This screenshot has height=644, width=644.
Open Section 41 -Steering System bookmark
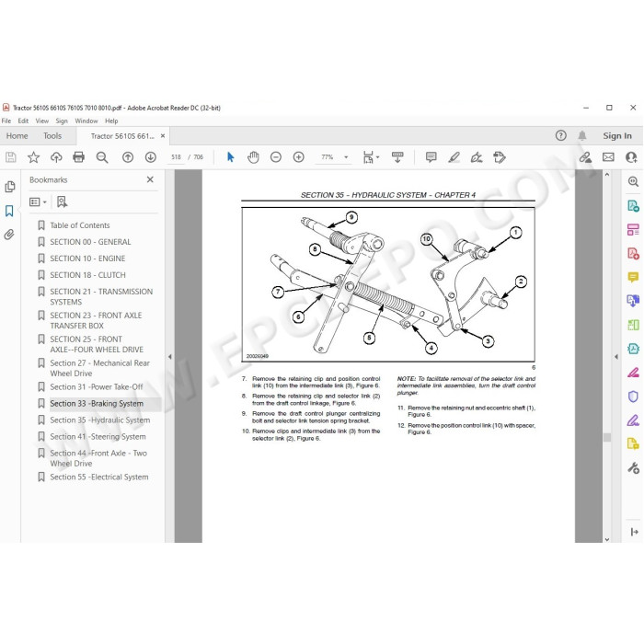(x=98, y=437)
